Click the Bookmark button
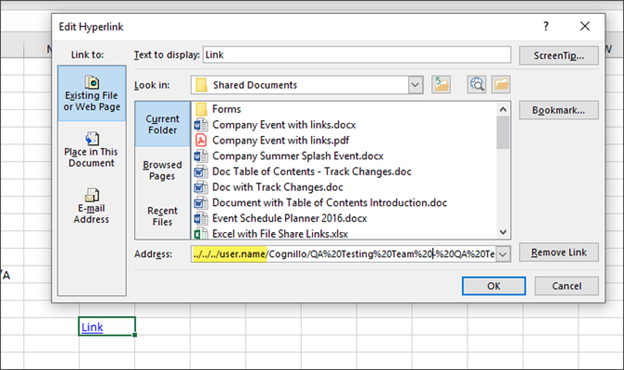The height and width of the screenshot is (370, 624). click(x=559, y=110)
